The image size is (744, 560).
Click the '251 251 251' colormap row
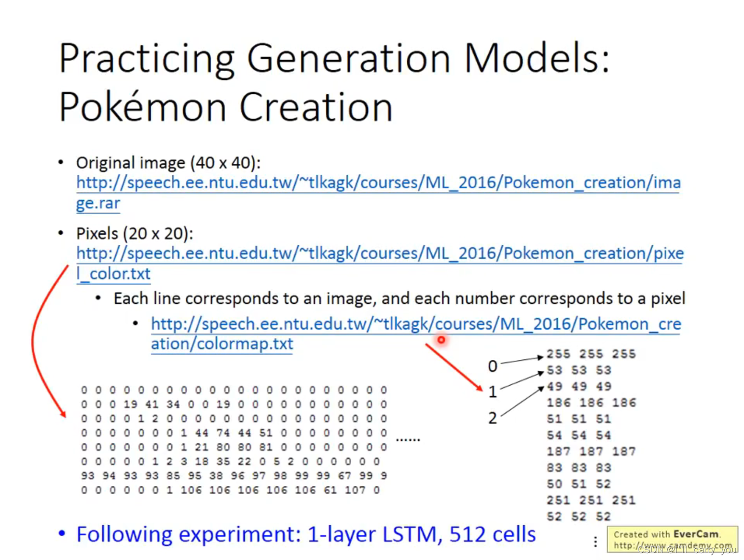591,500
